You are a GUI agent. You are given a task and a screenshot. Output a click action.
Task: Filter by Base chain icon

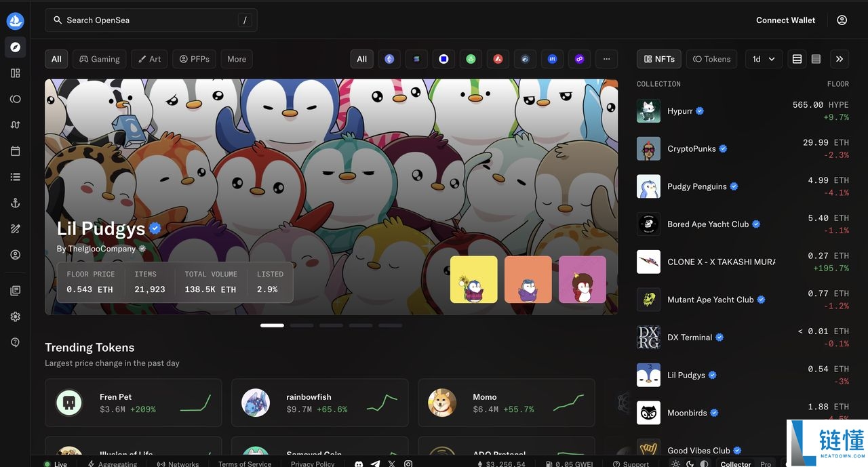tap(443, 59)
